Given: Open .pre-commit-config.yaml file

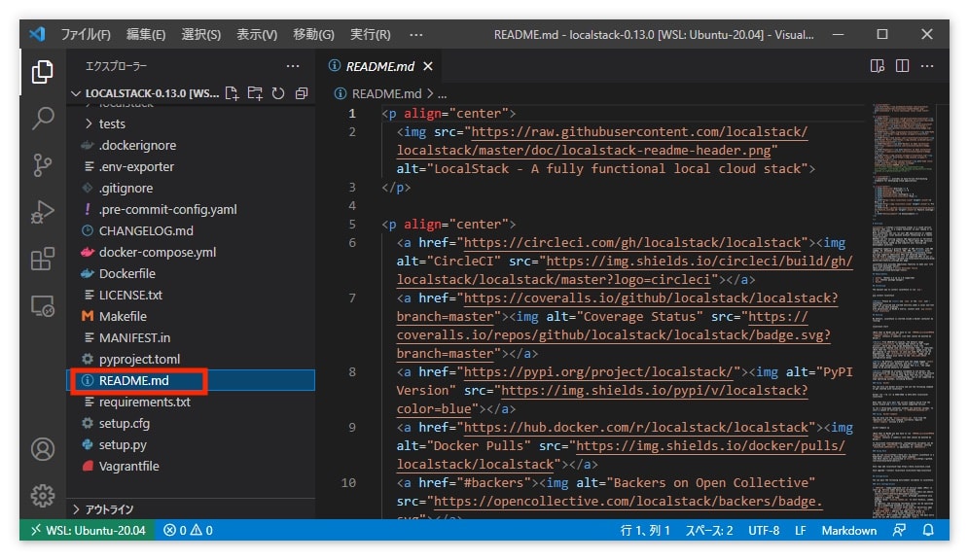Looking at the screenshot, I should coord(191,209).
